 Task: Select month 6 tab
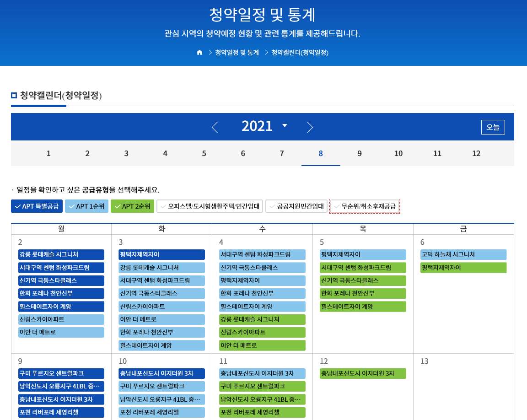pyautogui.click(x=243, y=153)
